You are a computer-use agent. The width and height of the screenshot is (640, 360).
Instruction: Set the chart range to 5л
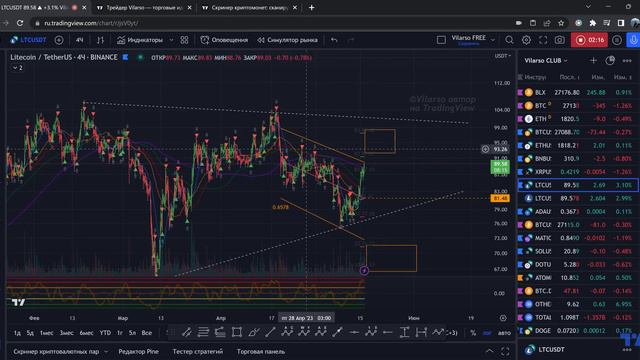tap(132, 333)
